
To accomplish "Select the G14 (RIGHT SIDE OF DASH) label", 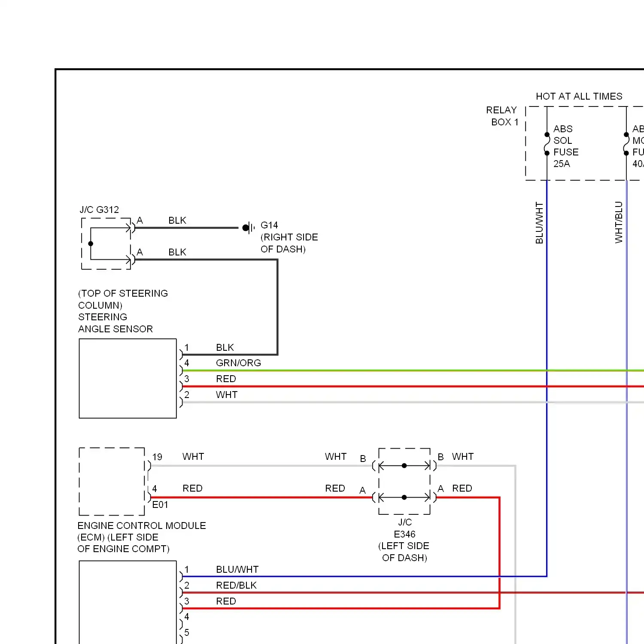I will click(x=289, y=237).
